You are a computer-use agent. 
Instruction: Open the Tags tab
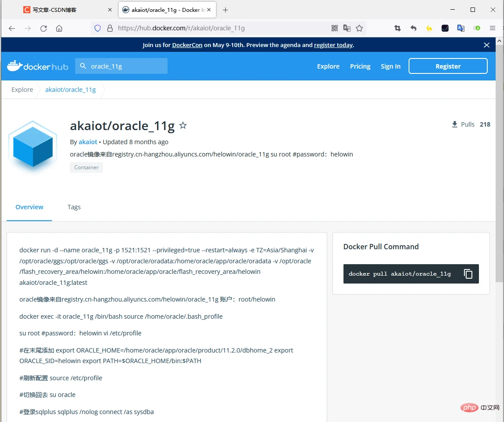pos(74,207)
